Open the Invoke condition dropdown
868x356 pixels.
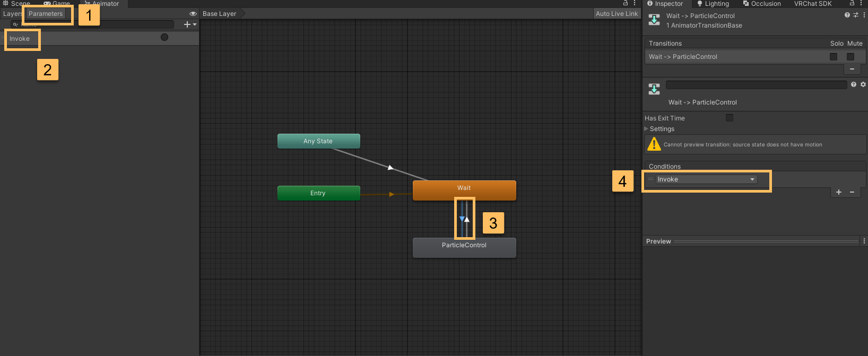[x=706, y=179]
